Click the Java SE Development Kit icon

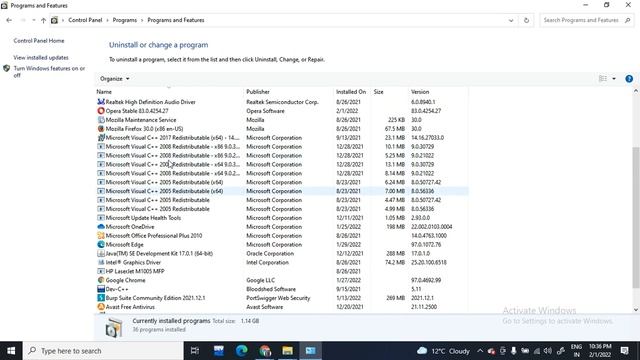point(101,253)
